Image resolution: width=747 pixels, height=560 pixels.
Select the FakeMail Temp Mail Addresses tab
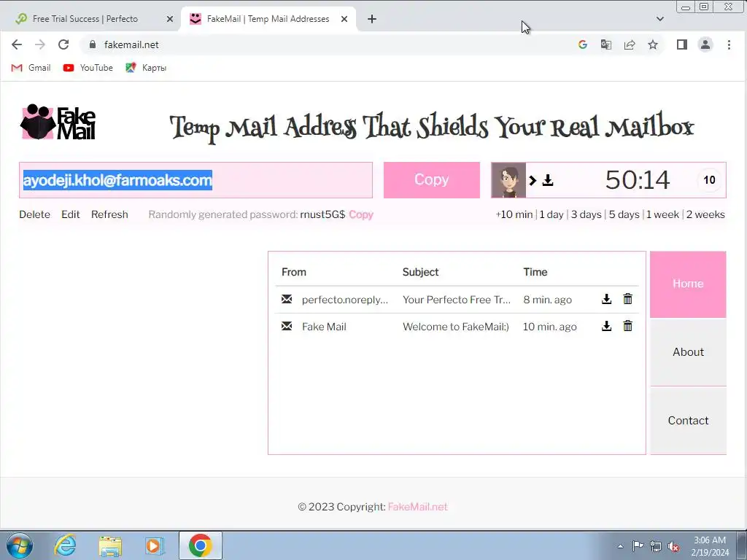(x=268, y=19)
